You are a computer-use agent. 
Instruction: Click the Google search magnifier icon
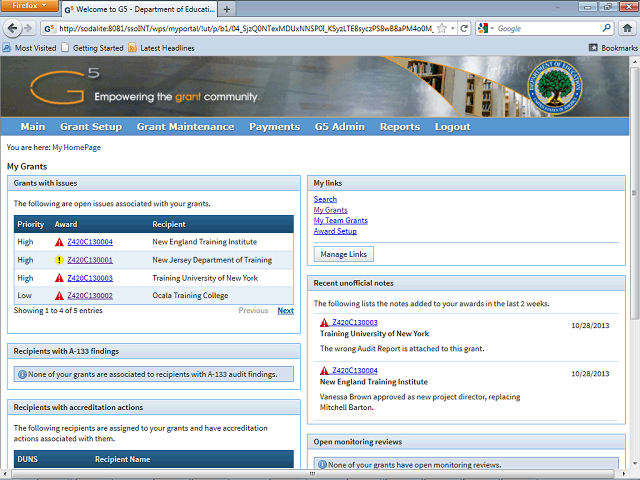[x=607, y=28]
